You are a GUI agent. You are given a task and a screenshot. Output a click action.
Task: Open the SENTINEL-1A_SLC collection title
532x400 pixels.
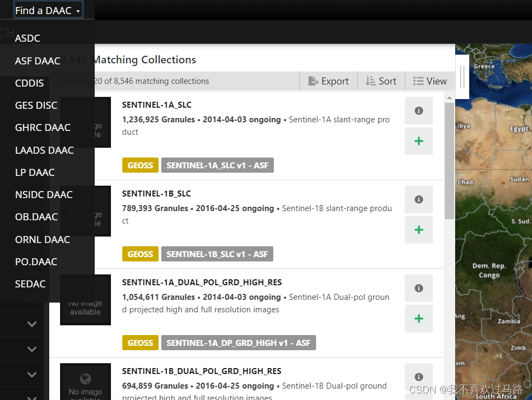[157, 105]
